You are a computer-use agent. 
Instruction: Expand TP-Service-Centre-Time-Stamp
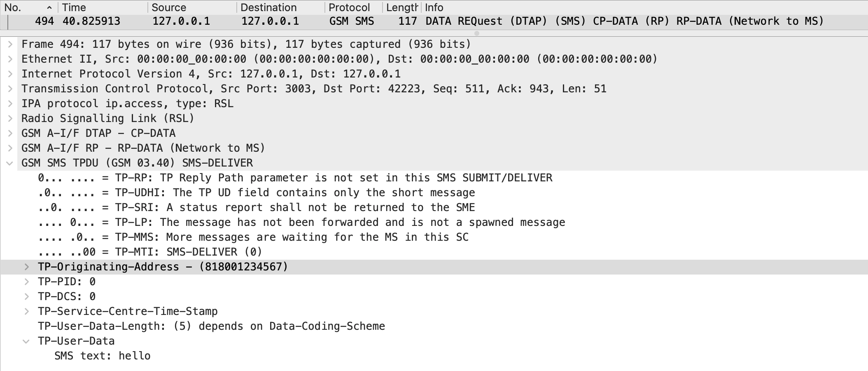pos(27,311)
